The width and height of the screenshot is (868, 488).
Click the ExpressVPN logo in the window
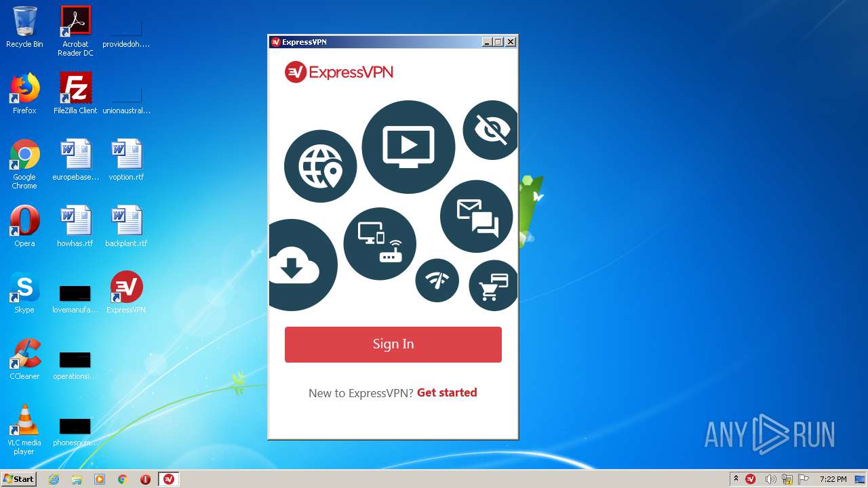coord(339,72)
